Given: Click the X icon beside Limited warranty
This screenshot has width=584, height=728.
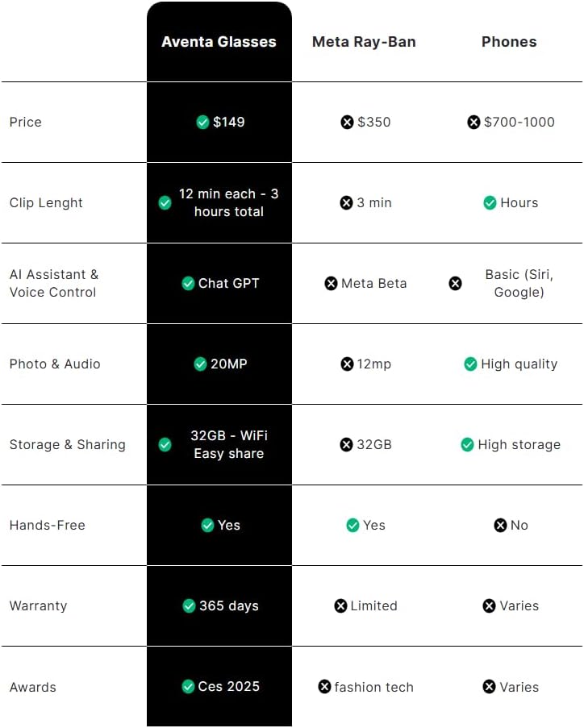Looking at the screenshot, I should [x=340, y=606].
